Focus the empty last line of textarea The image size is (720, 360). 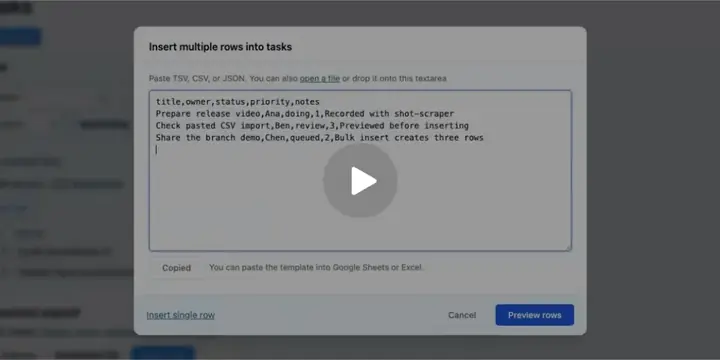(x=360, y=150)
